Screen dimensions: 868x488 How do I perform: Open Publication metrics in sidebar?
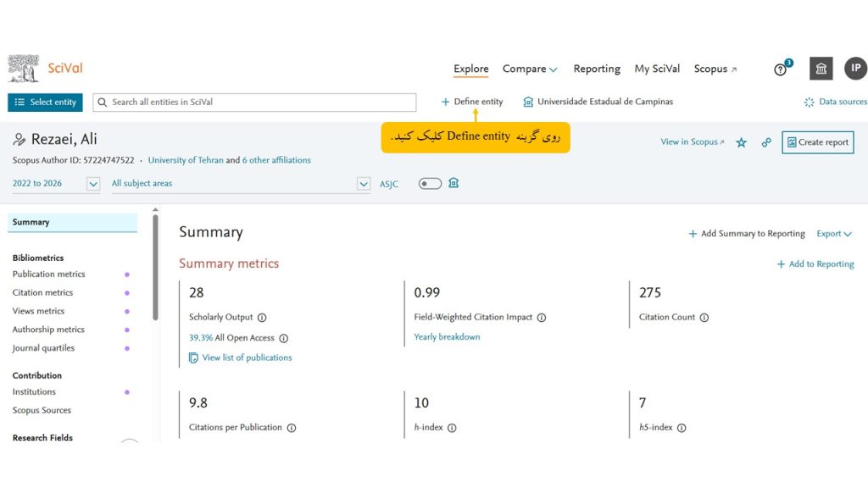(x=48, y=274)
